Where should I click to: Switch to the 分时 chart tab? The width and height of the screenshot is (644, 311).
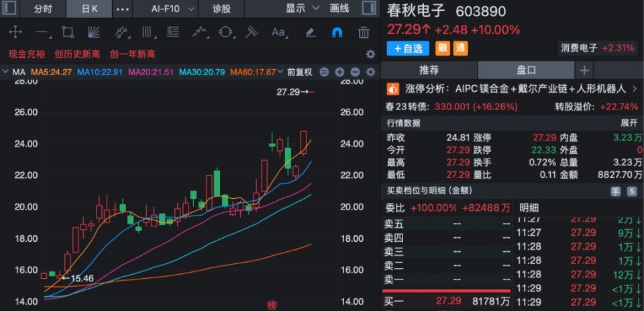click(43, 9)
